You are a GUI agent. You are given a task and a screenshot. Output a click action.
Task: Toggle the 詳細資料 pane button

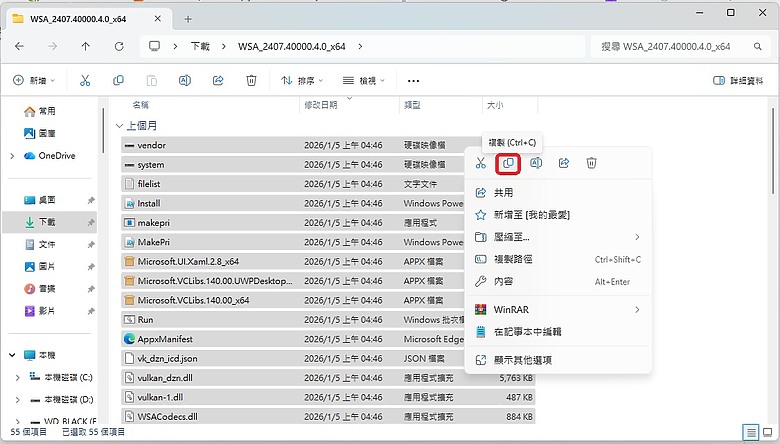click(738, 81)
